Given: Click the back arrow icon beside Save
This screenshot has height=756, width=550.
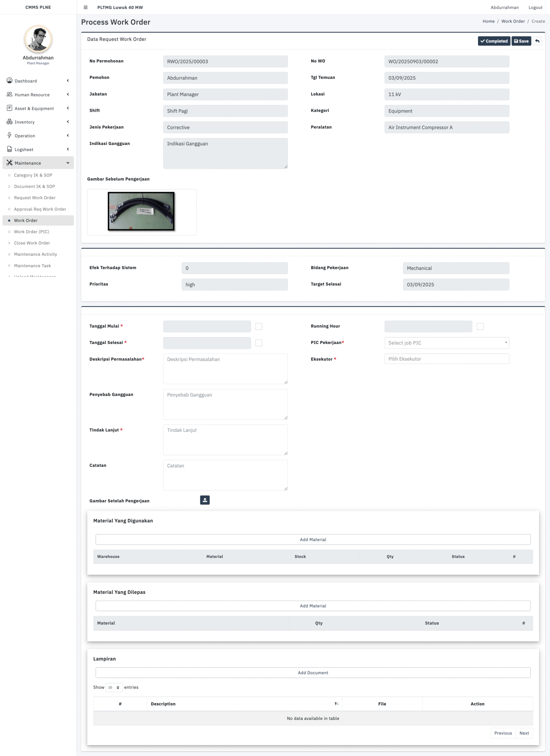Looking at the screenshot, I should (537, 41).
